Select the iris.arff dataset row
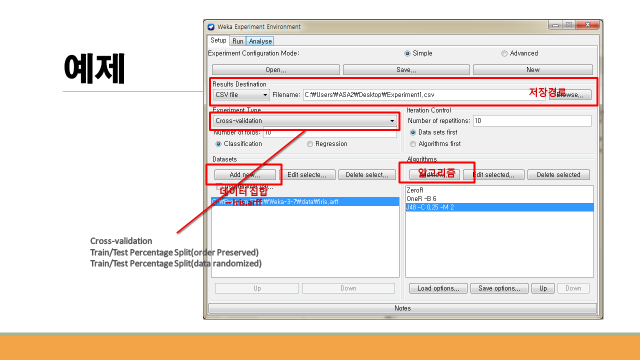 click(x=305, y=202)
